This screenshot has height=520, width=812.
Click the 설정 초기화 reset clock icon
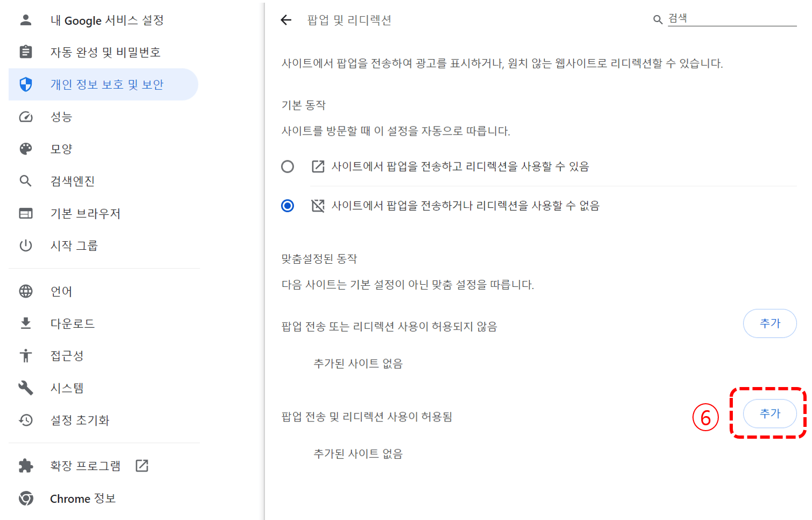point(25,420)
